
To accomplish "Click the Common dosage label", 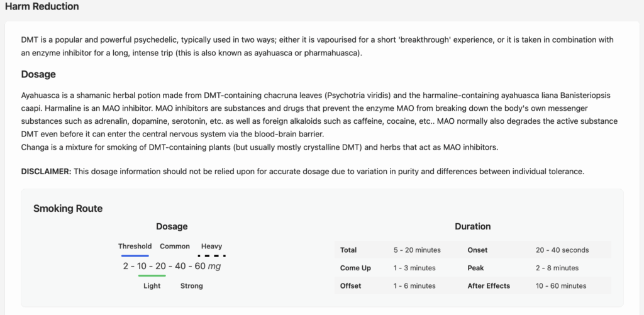I will point(175,246).
